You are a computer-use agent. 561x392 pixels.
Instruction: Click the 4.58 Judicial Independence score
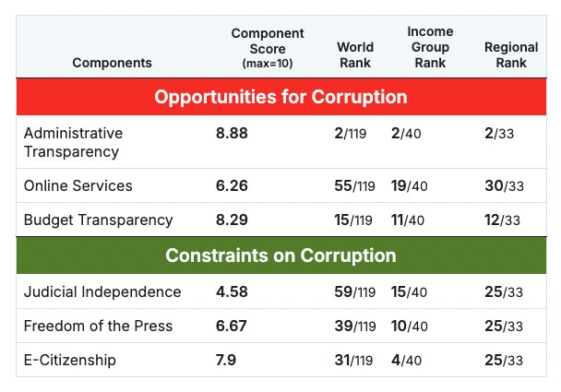coord(232,291)
